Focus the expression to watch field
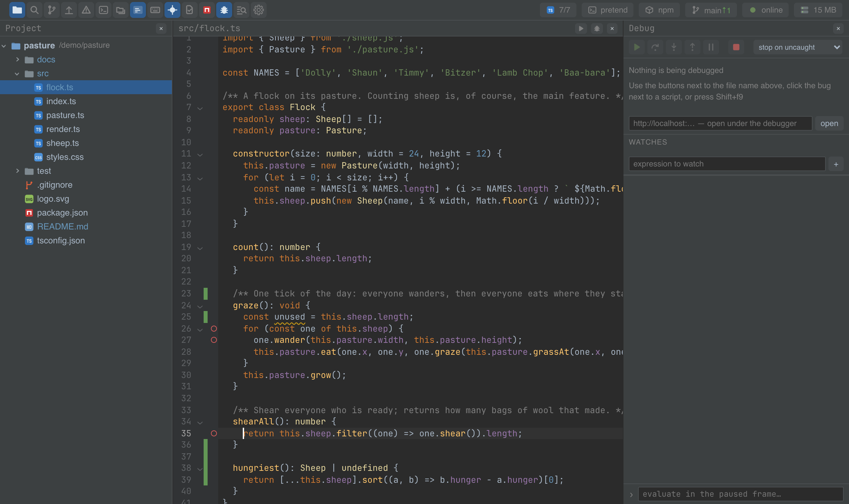Image resolution: width=849 pixels, height=504 pixels. tap(727, 164)
